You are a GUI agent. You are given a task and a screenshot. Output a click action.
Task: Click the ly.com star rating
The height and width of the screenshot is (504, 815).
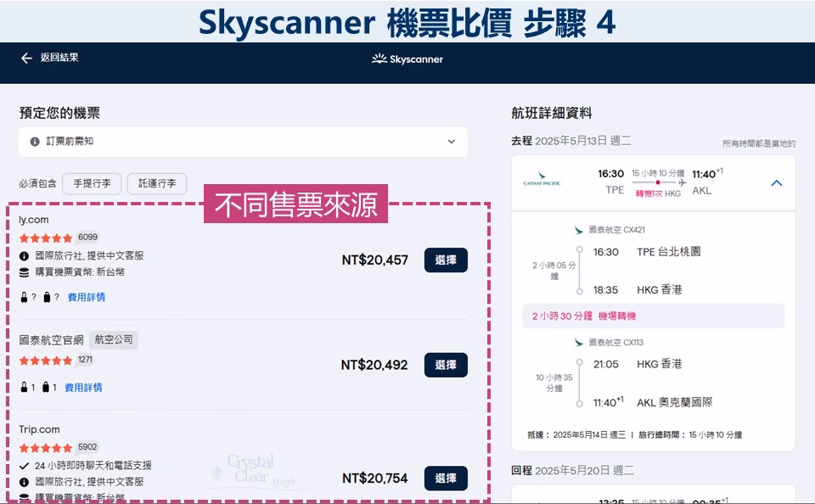pyautogui.click(x=46, y=238)
